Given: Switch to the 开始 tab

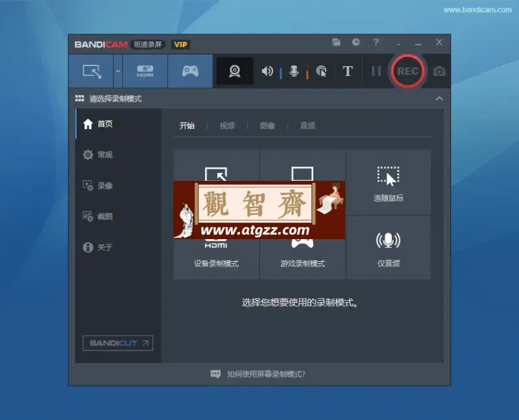Looking at the screenshot, I should point(187,126).
